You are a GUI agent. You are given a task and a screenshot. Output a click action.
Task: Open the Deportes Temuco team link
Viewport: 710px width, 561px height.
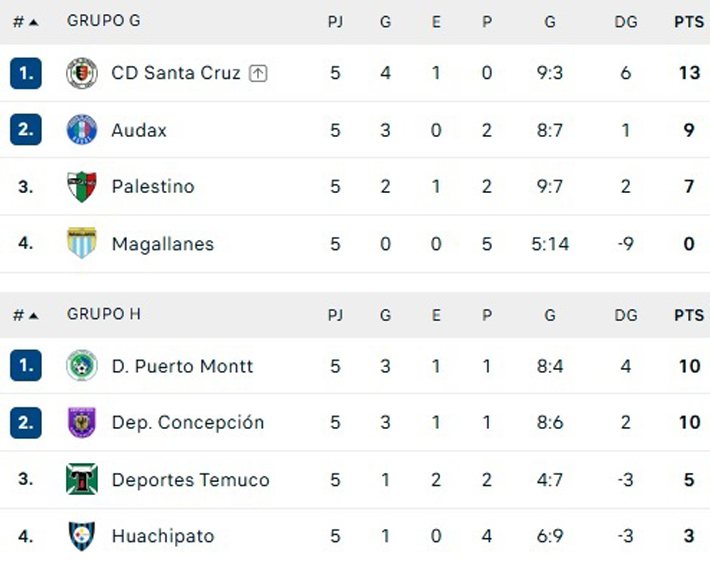pyautogui.click(x=191, y=480)
